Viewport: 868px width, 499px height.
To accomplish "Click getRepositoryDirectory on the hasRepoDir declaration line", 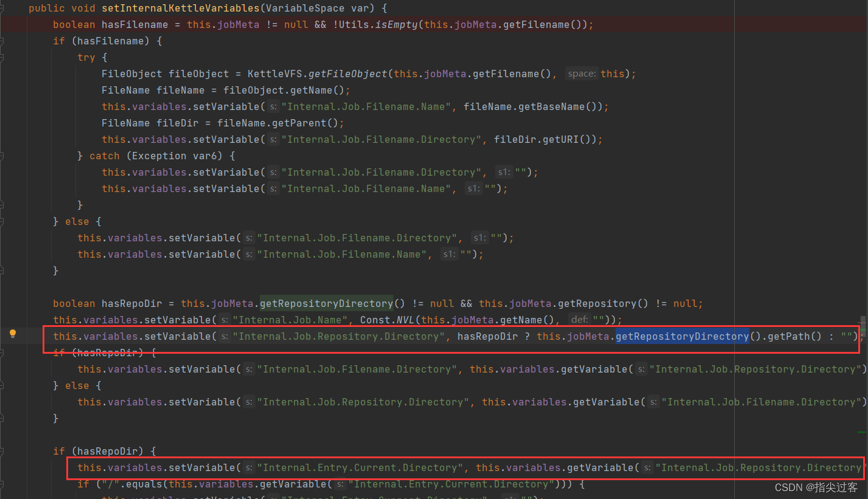I will (327, 304).
